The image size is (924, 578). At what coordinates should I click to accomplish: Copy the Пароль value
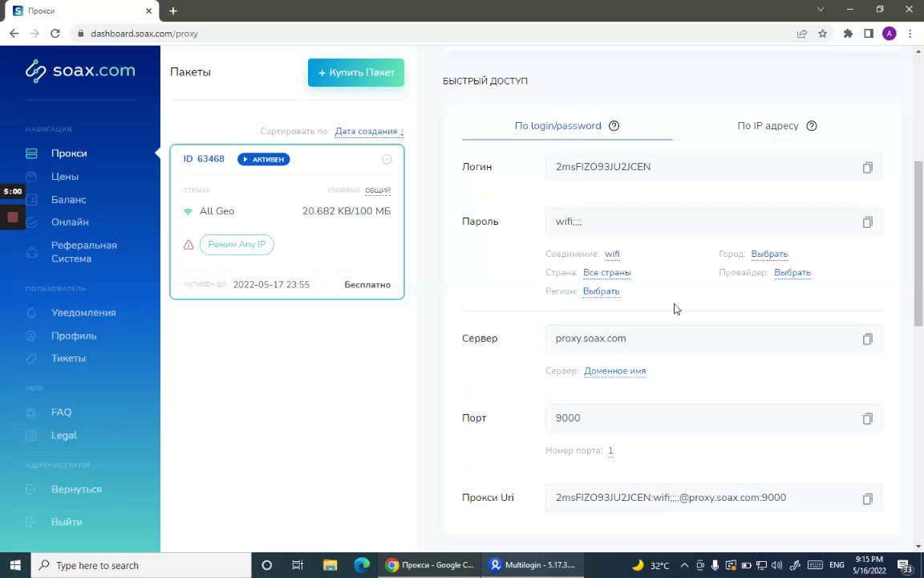click(867, 222)
